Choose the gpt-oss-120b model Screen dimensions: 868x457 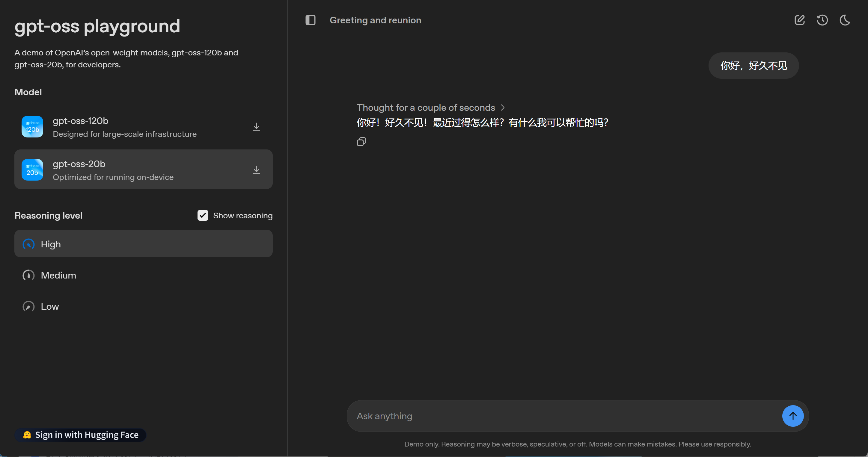(144, 127)
